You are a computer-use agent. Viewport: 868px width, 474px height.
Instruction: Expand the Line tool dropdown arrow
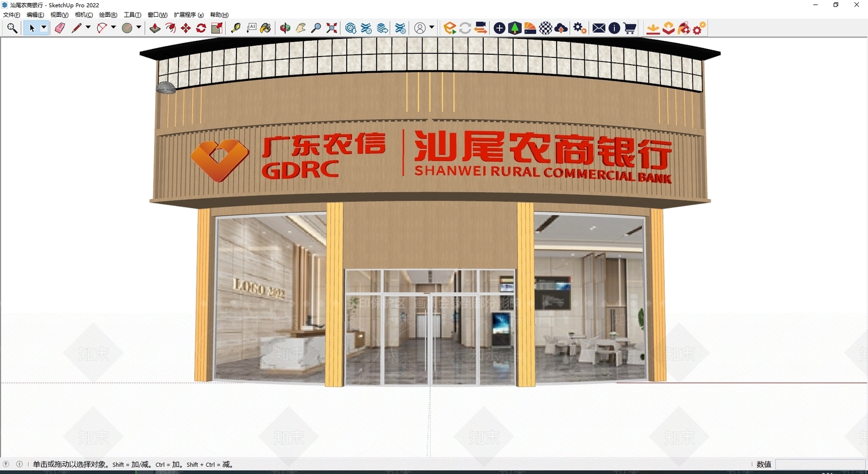(x=88, y=28)
